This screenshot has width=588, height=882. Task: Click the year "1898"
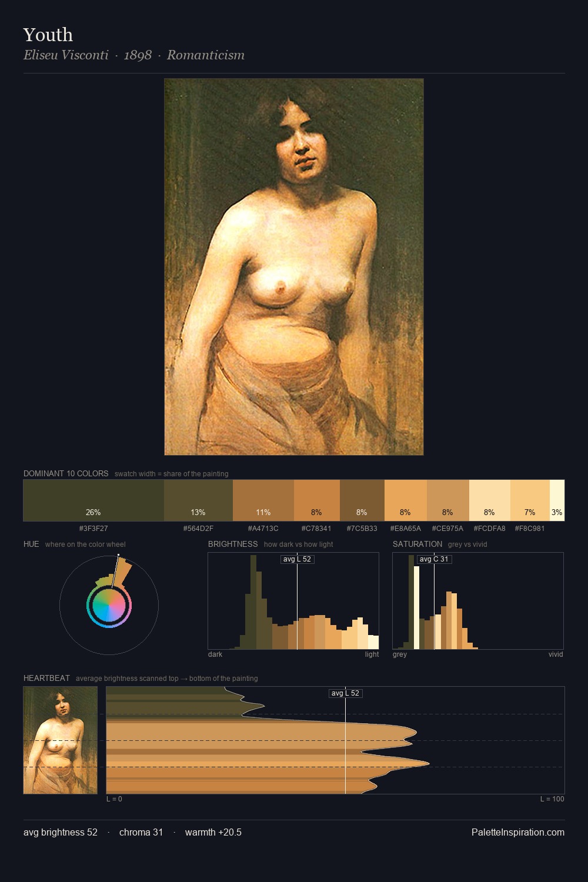(138, 55)
